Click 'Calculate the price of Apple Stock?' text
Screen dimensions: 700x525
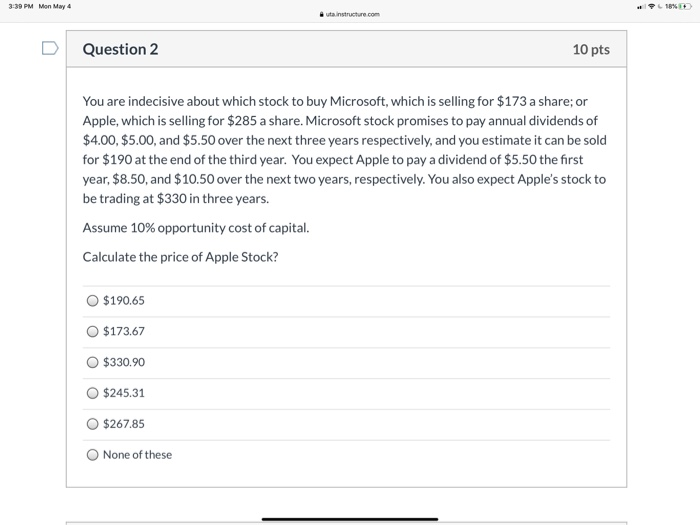point(180,257)
